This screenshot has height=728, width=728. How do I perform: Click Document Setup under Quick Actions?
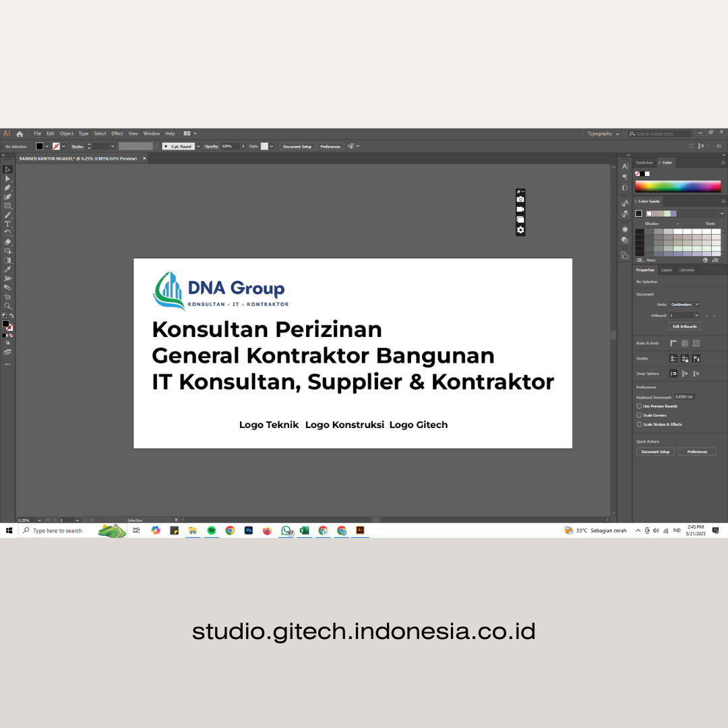655,452
